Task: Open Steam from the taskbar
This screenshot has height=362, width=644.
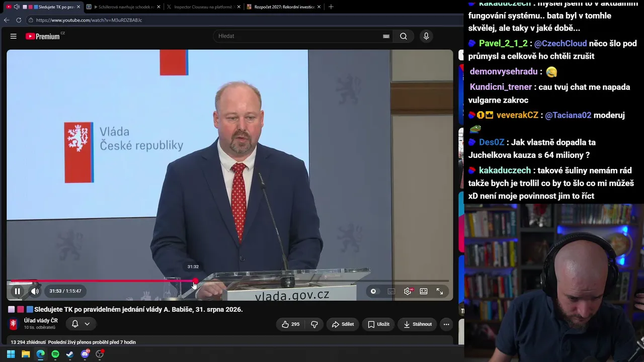Action: click(x=70, y=354)
